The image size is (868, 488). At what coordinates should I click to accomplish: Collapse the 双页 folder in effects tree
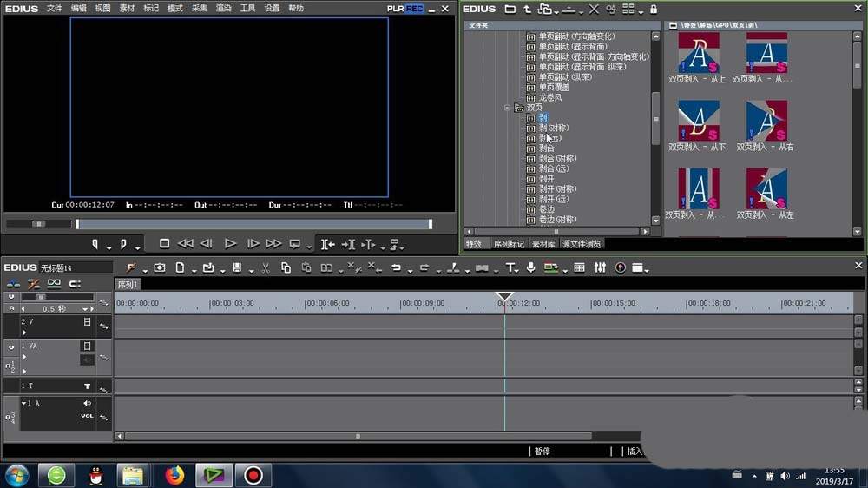point(508,108)
